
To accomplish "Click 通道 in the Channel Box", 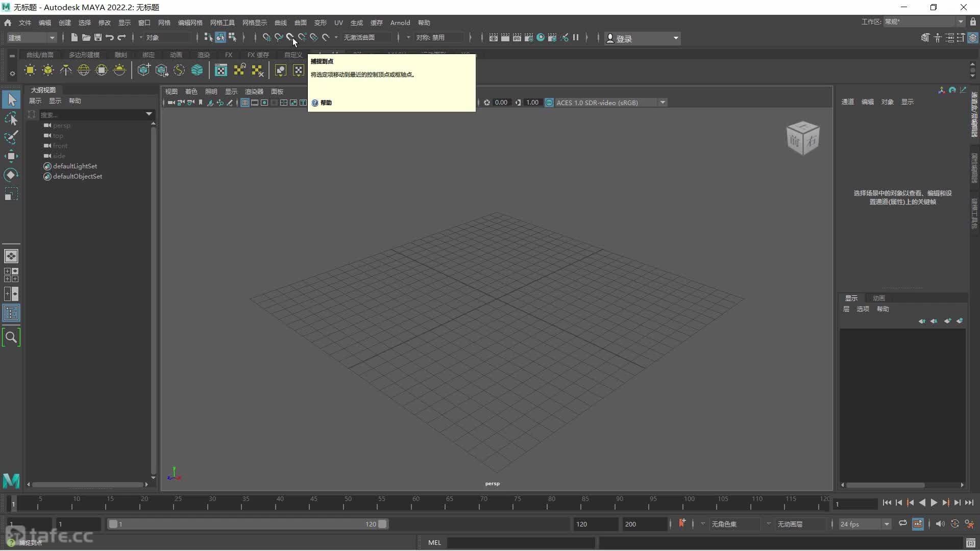I will [x=848, y=102].
